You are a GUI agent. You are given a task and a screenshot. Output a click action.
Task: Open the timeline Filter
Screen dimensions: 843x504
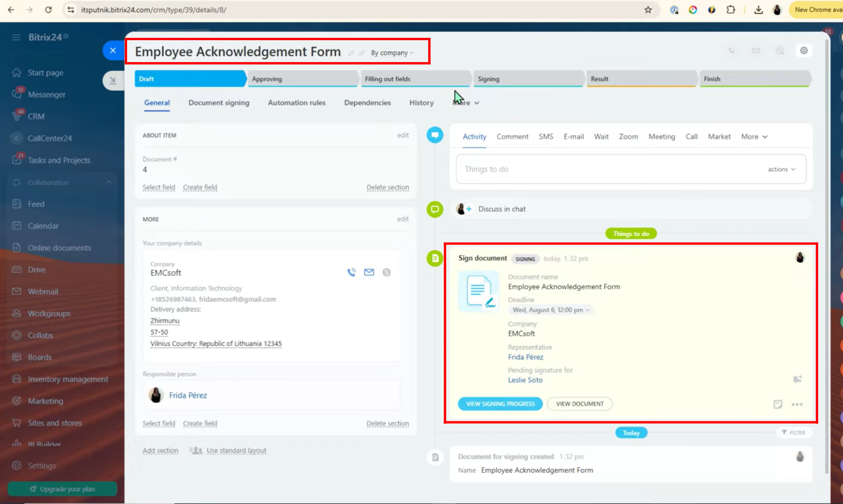(793, 433)
